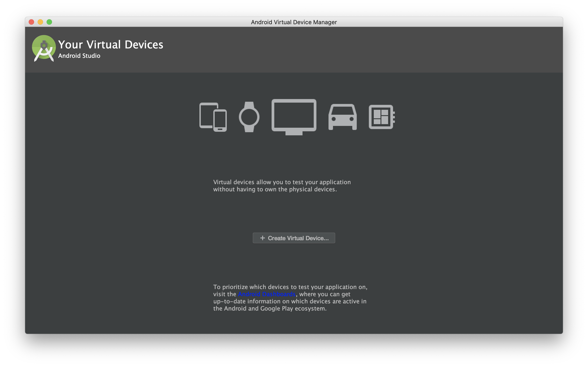Click the Wear OS watch icon
The image size is (588, 367).
coord(249,117)
